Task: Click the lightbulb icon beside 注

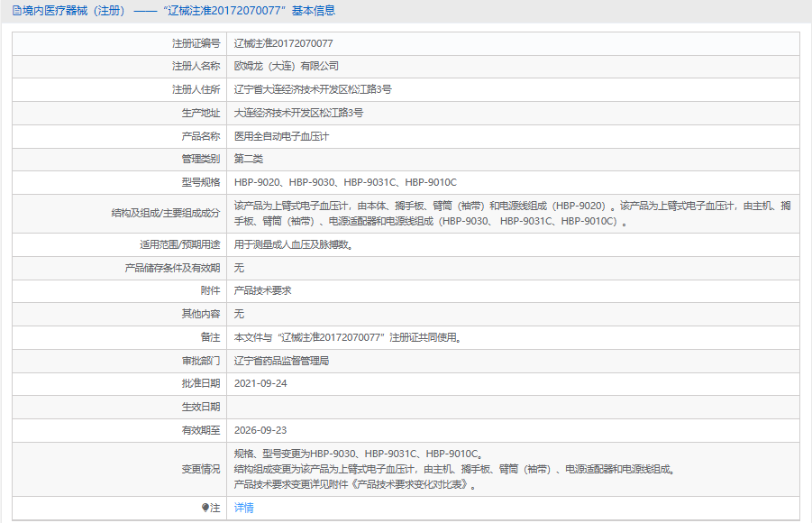Action: [x=205, y=508]
